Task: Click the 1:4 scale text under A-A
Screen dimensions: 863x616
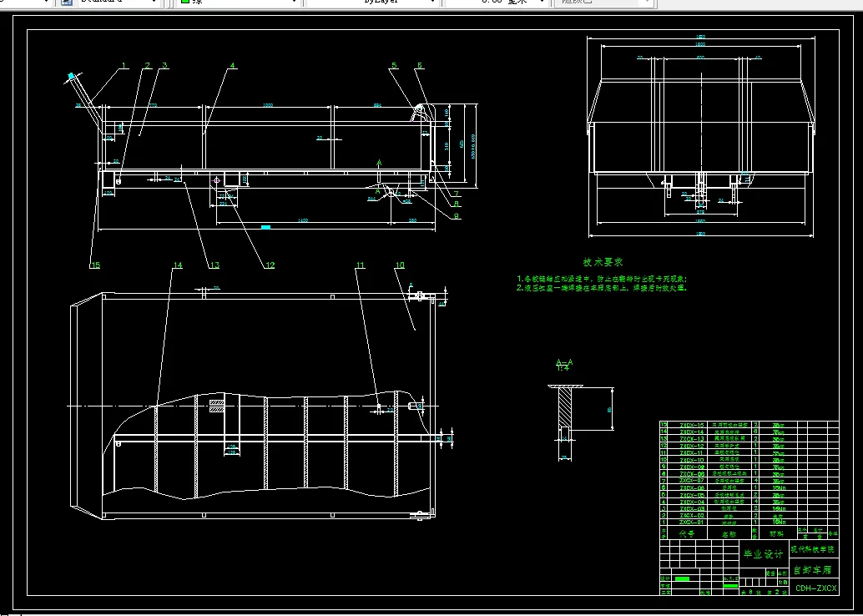Action: click(563, 368)
